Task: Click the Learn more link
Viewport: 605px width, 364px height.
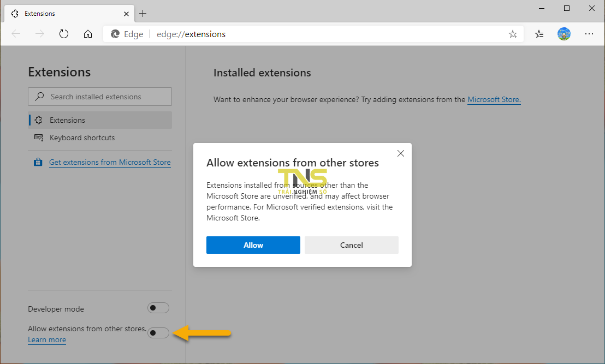Action: pos(46,339)
